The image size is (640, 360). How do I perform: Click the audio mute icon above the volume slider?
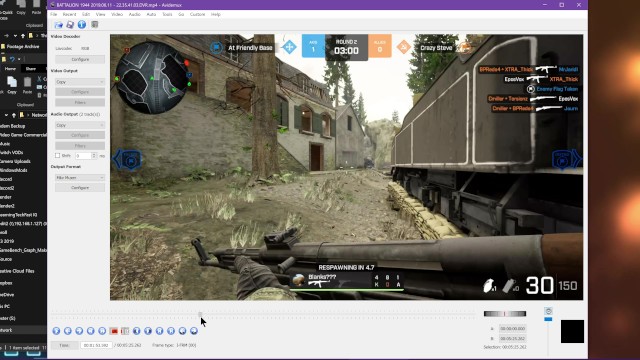549,311
